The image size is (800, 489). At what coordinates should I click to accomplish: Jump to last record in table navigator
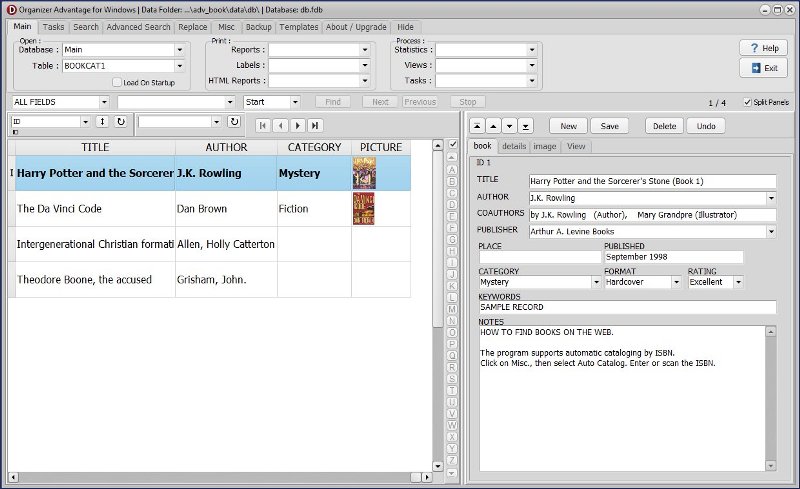click(315, 125)
